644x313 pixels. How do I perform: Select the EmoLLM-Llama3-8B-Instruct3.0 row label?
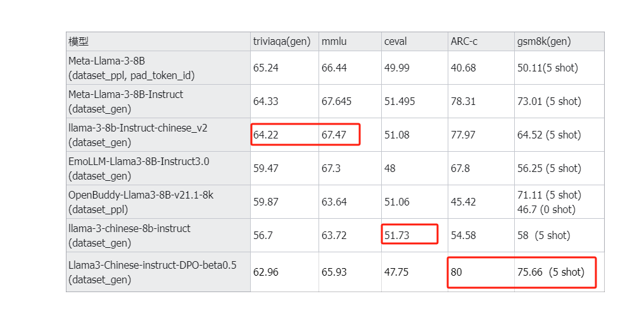[158, 168]
